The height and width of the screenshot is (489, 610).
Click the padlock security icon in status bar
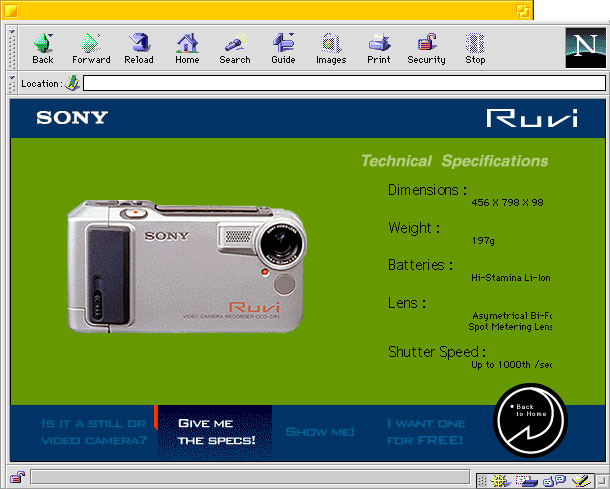[x=17, y=477]
